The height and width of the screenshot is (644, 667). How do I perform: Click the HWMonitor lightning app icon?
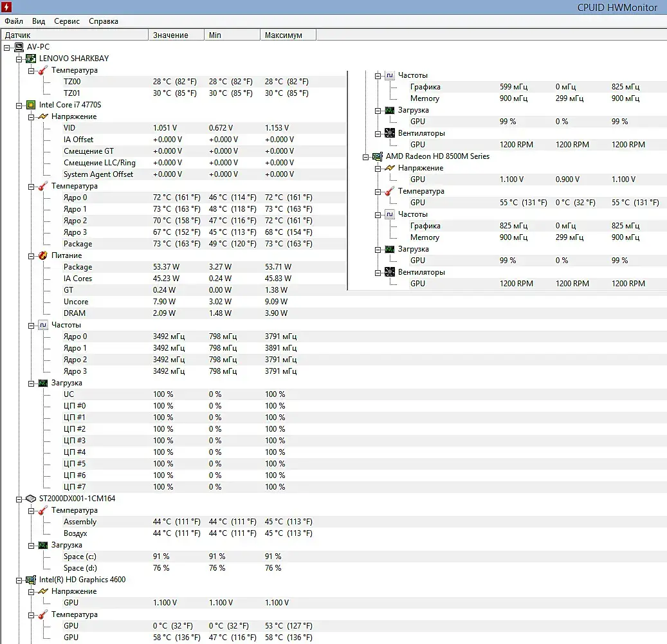(6, 7)
